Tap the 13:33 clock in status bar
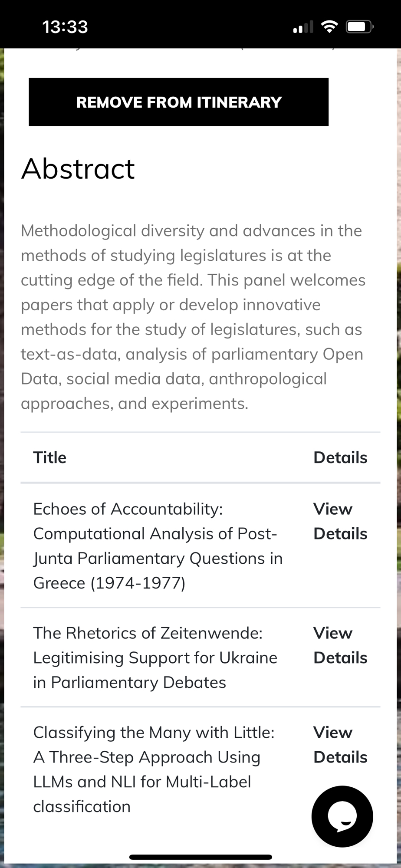The image size is (401, 868). coord(65,27)
